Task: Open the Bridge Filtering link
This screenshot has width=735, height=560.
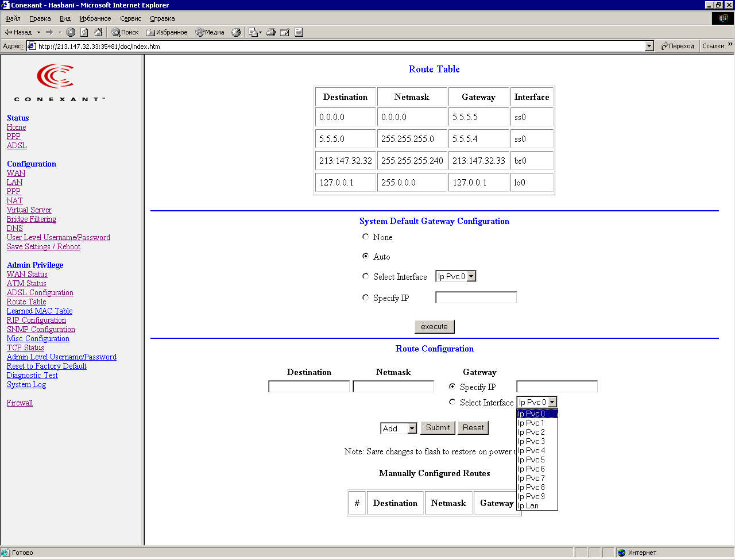Action: 32,219
